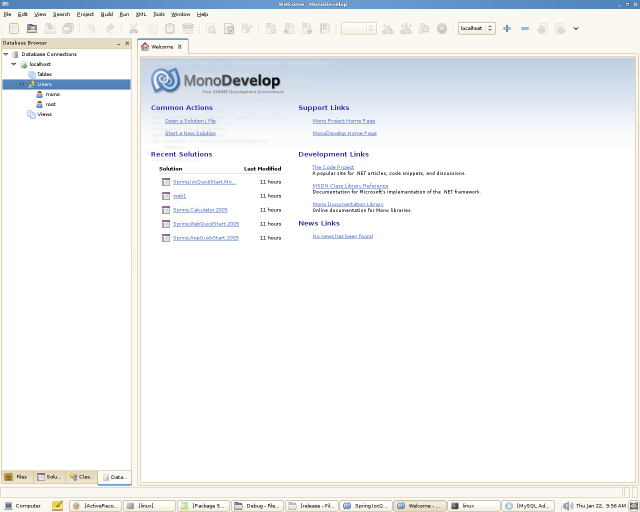
Task: Open the View menu
Action: point(40,14)
